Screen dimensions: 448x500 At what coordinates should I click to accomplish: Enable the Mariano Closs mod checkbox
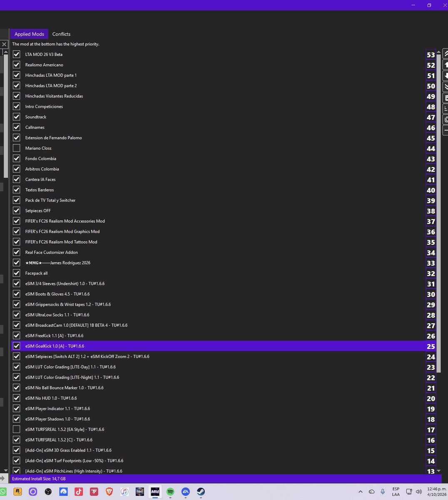tap(17, 148)
